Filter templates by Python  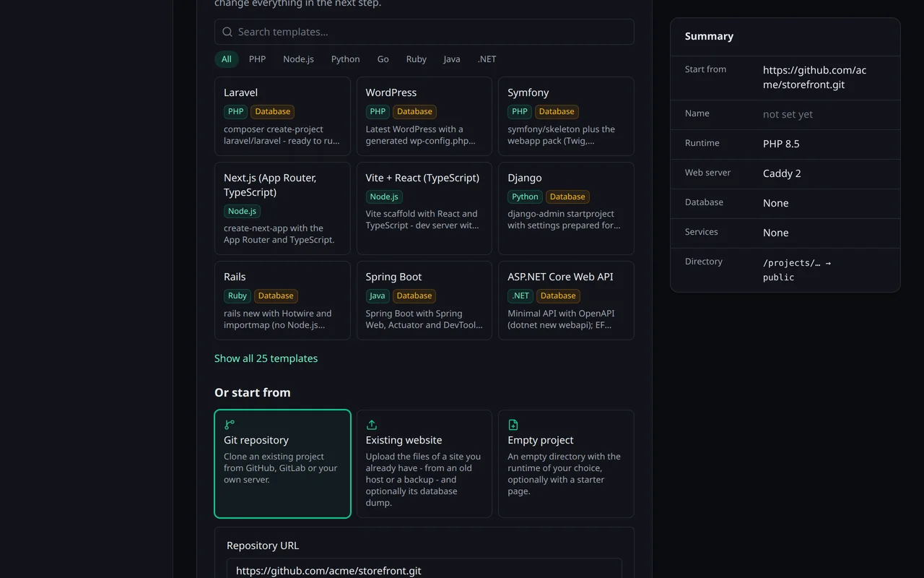346,59
